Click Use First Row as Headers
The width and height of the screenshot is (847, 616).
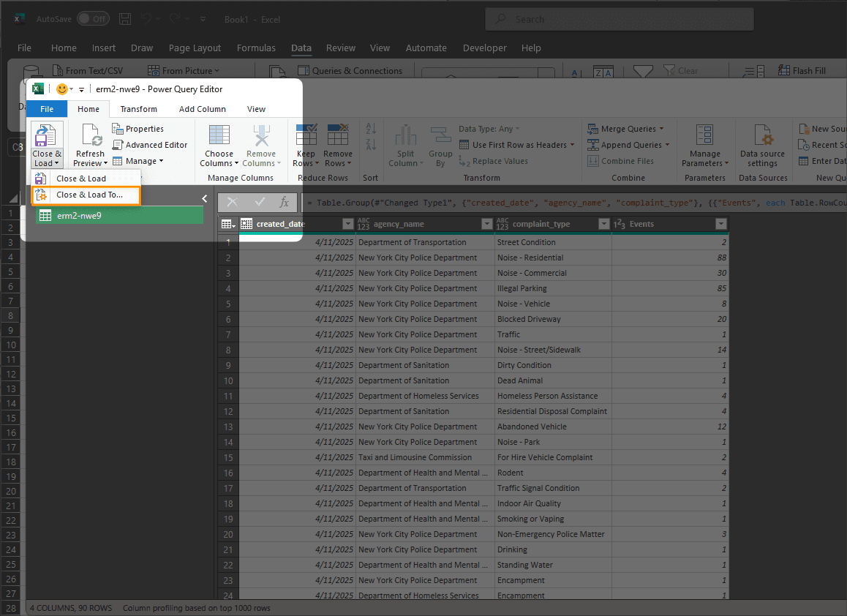(x=516, y=145)
